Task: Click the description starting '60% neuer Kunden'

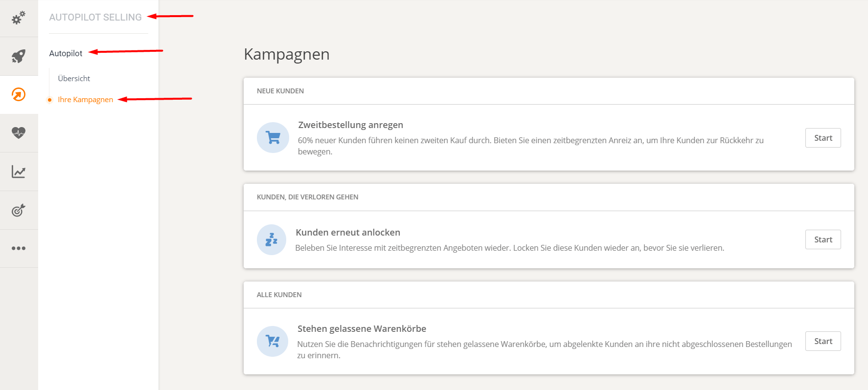Action: [530, 146]
